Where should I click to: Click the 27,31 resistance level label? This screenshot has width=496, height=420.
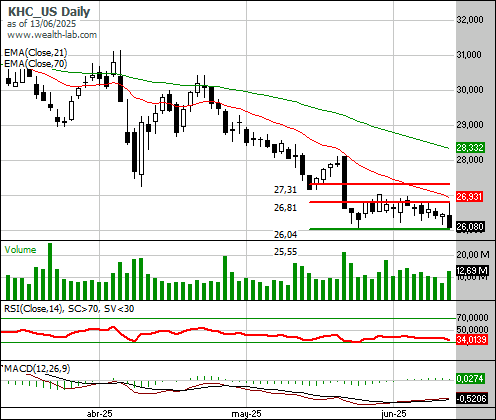285,190
